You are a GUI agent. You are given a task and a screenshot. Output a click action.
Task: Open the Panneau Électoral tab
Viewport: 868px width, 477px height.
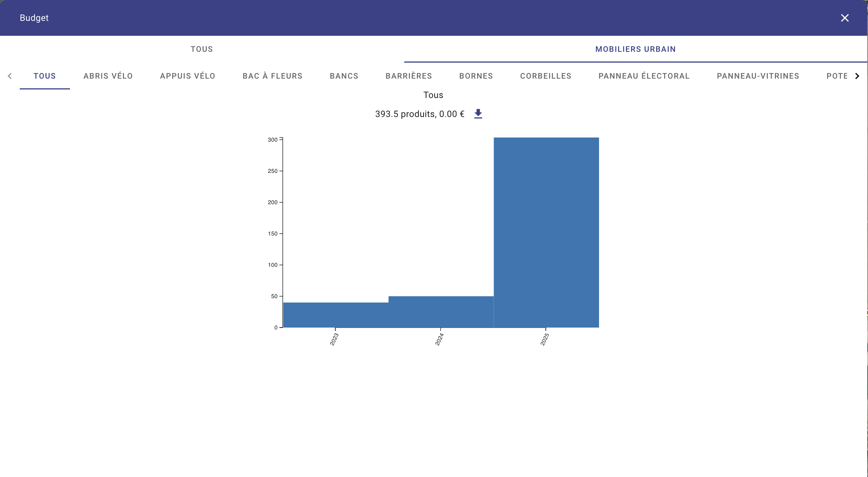pos(644,76)
